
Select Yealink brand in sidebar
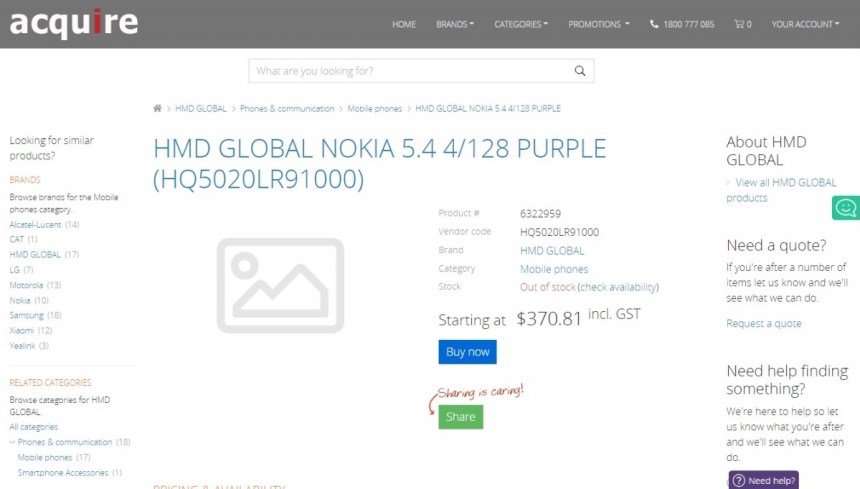click(x=22, y=346)
